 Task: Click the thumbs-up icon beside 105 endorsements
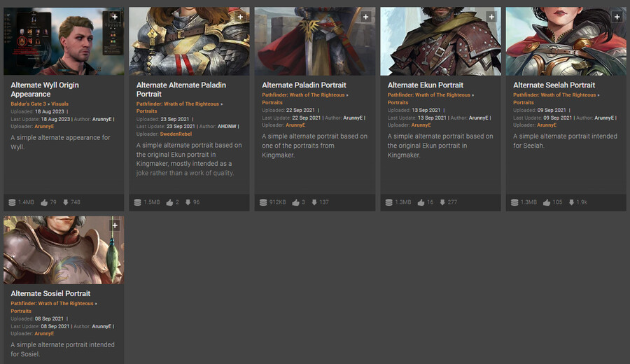547,202
